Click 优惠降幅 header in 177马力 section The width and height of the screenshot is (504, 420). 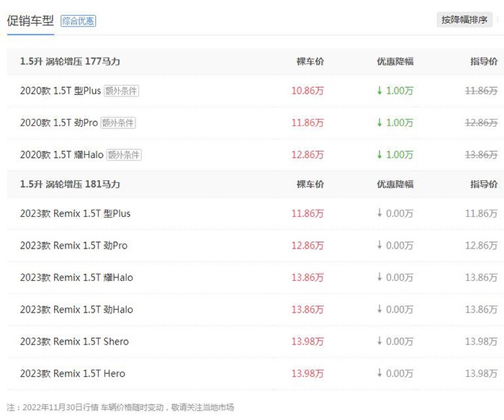(x=395, y=61)
